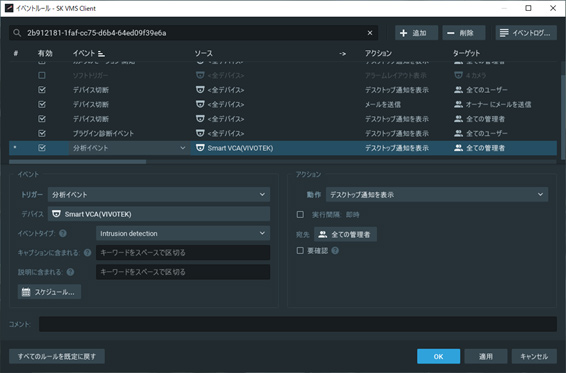The image size is (566, 373).
Task: Open the スケジュール settings
Action: pos(49,292)
